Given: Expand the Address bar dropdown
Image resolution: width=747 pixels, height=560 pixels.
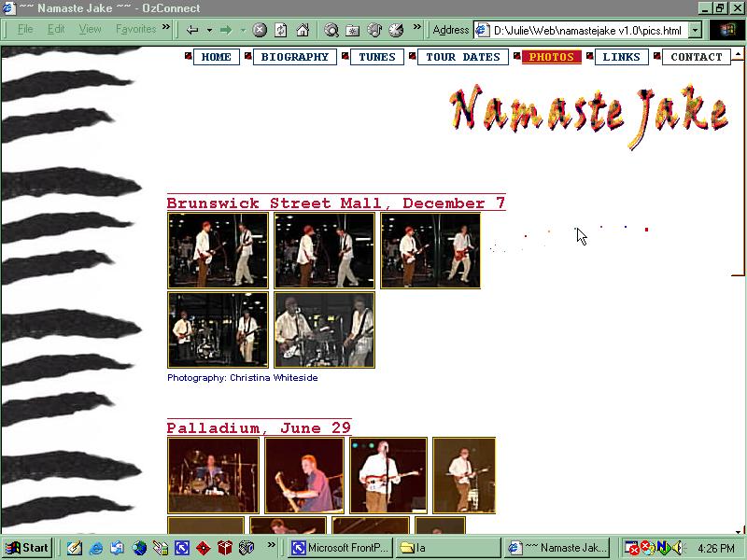Looking at the screenshot, I should (694, 30).
